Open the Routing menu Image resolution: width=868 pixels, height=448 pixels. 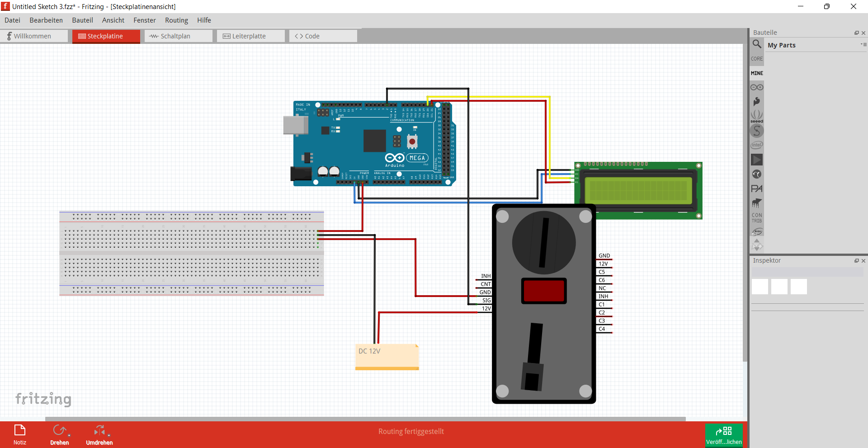176,20
